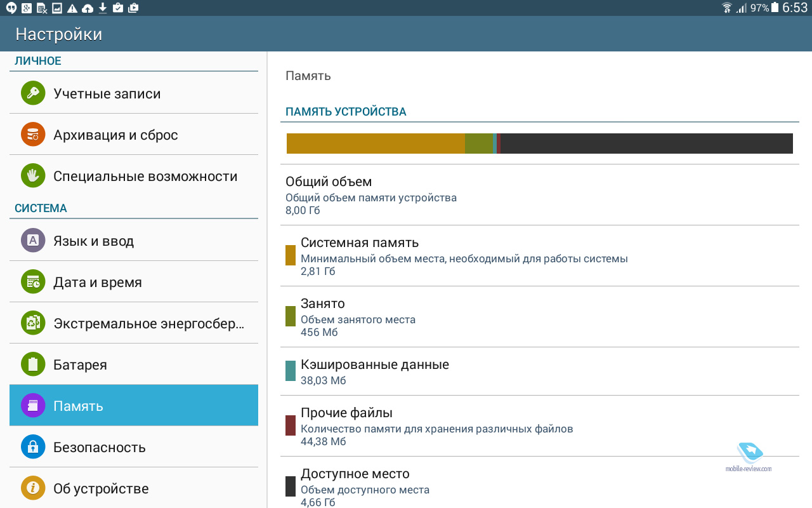Tap the 456 Мб used value
Viewport: 812px width, 508px height.
pyautogui.click(x=319, y=332)
